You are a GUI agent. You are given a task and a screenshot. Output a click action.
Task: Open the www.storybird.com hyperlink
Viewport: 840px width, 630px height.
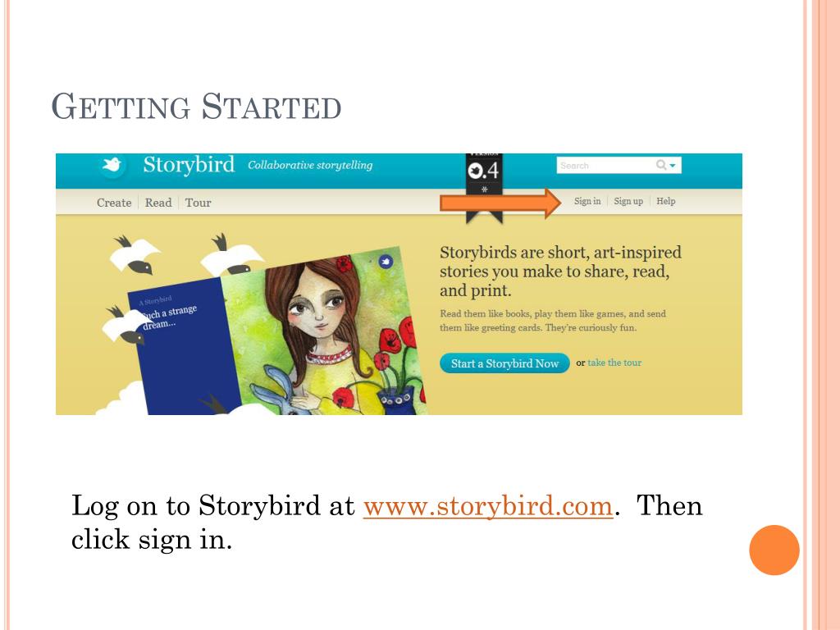[488, 505]
